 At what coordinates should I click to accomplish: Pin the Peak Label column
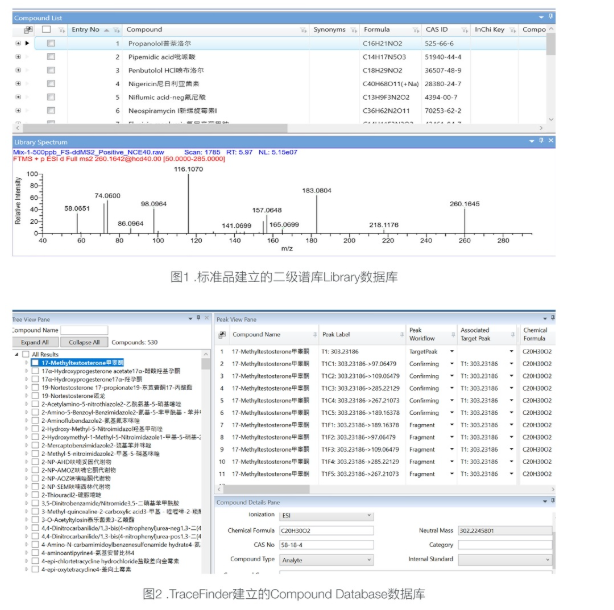pyautogui.click(x=402, y=334)
